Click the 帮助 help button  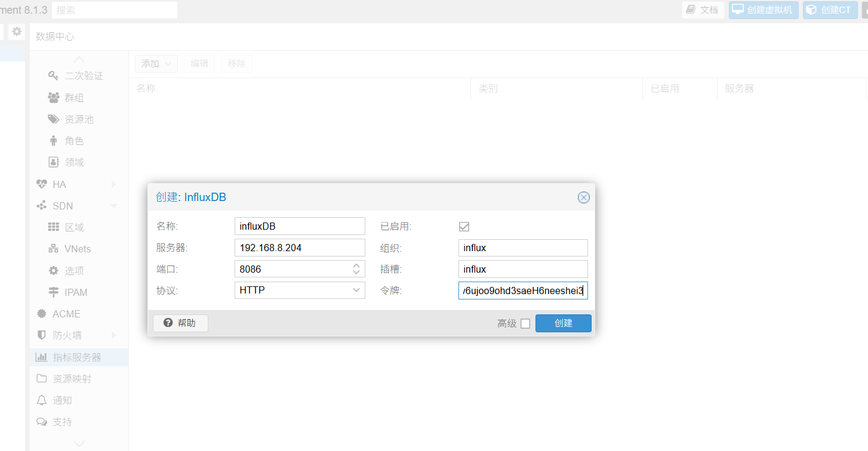(x=180, y=323)
